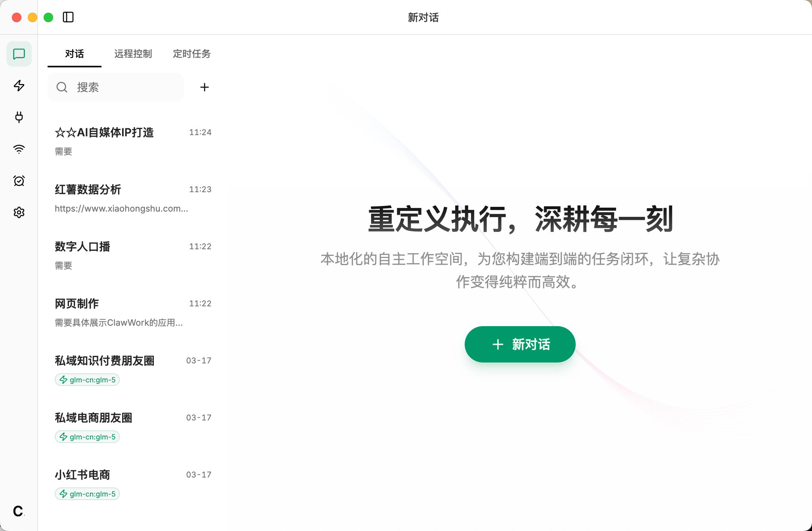Open the 网页制作 conversation
The image size is (812, 531).
point(119,304)
